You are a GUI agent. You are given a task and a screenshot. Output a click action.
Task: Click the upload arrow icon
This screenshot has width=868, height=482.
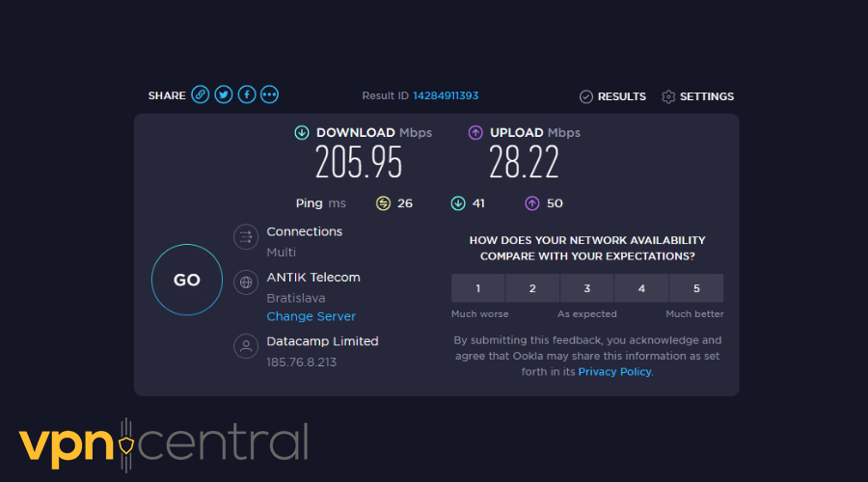[x=475, y=133]
